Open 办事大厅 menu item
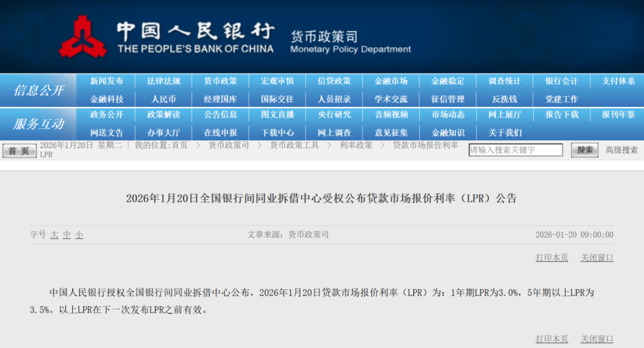 pyautogui.click(x=163, y=133)
